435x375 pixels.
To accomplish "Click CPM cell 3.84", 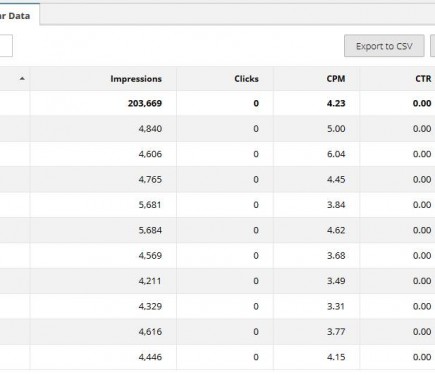I will 336,205.
